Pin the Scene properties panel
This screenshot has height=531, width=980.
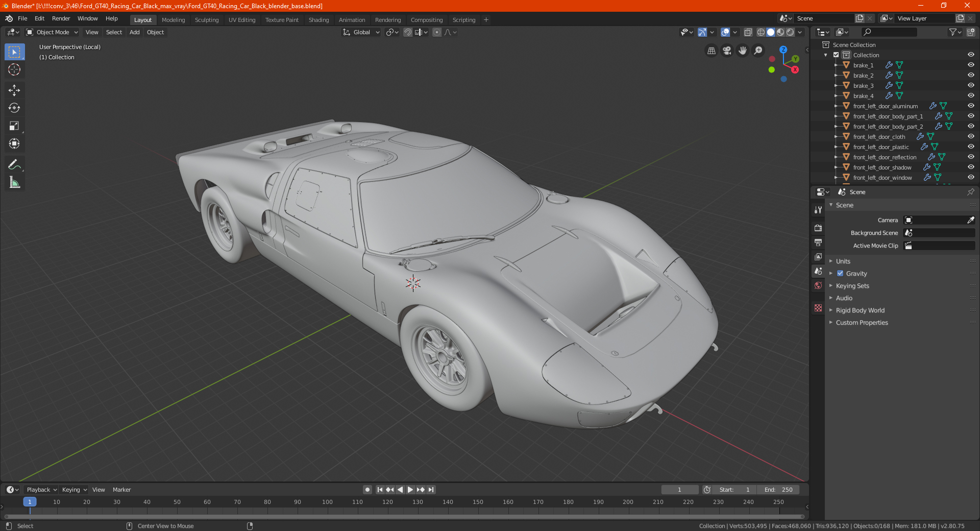click(970, 192)
